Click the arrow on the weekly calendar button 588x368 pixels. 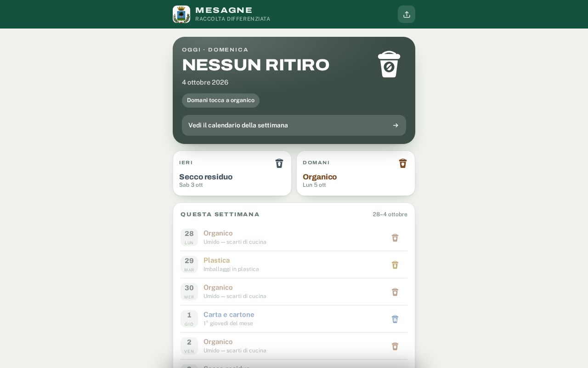tap(396, 126)
